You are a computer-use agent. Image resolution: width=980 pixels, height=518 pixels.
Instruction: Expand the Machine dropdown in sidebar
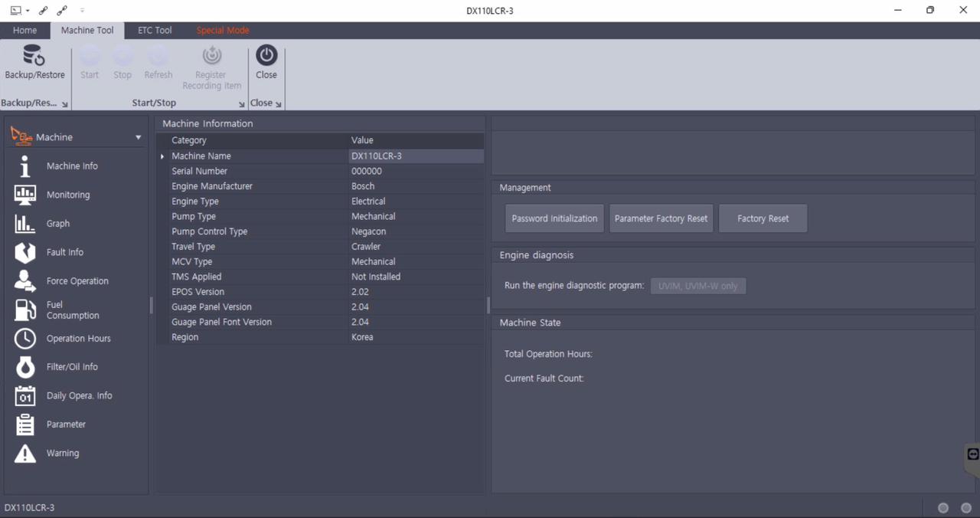[139, 138]
